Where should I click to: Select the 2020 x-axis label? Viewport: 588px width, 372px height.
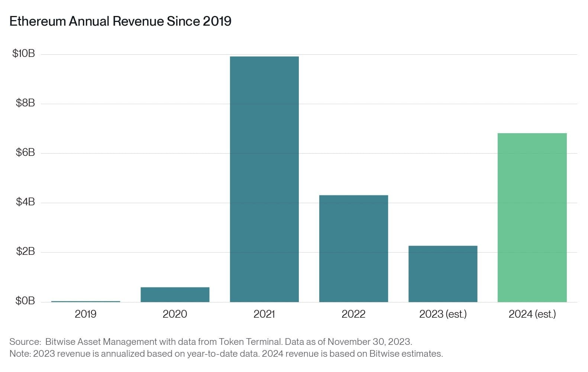point(175,314)
